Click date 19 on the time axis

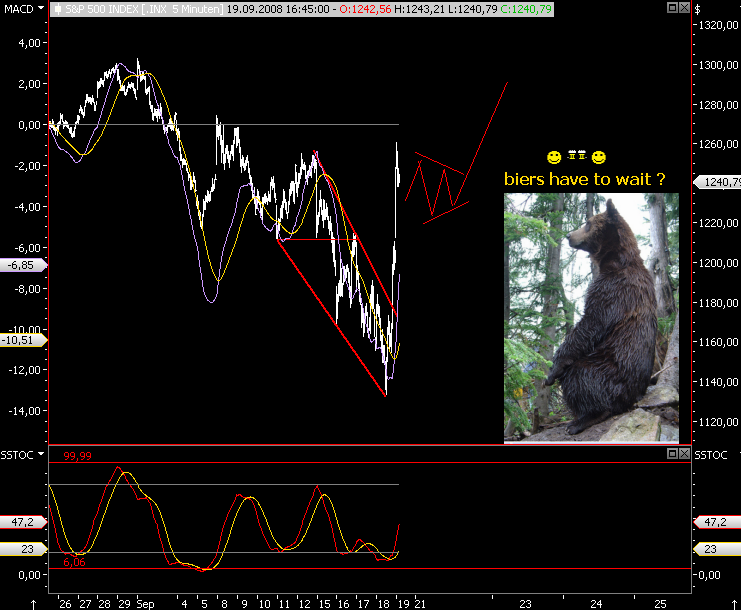[404, 604]
